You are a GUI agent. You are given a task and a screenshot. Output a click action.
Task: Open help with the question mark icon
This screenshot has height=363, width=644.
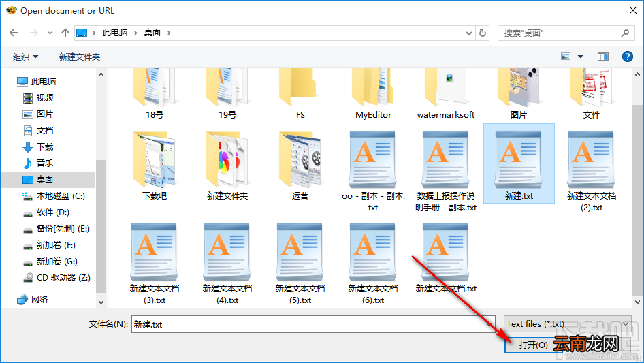click(x=627, y=57)
